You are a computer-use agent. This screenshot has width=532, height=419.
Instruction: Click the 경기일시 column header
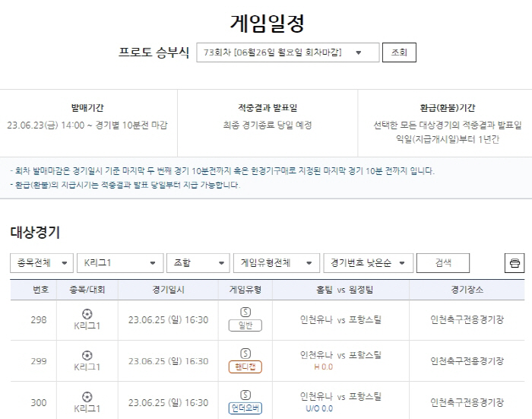[x=167, y=290]
